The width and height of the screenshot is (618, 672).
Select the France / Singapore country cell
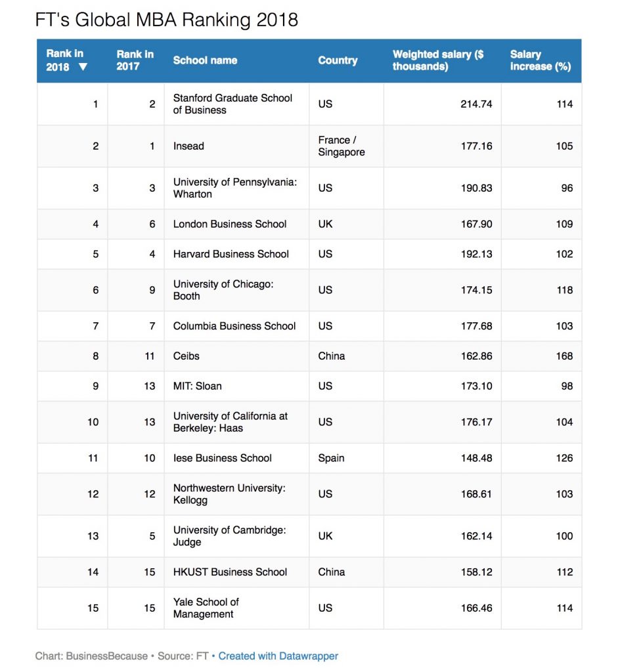[x=341, y=146]
